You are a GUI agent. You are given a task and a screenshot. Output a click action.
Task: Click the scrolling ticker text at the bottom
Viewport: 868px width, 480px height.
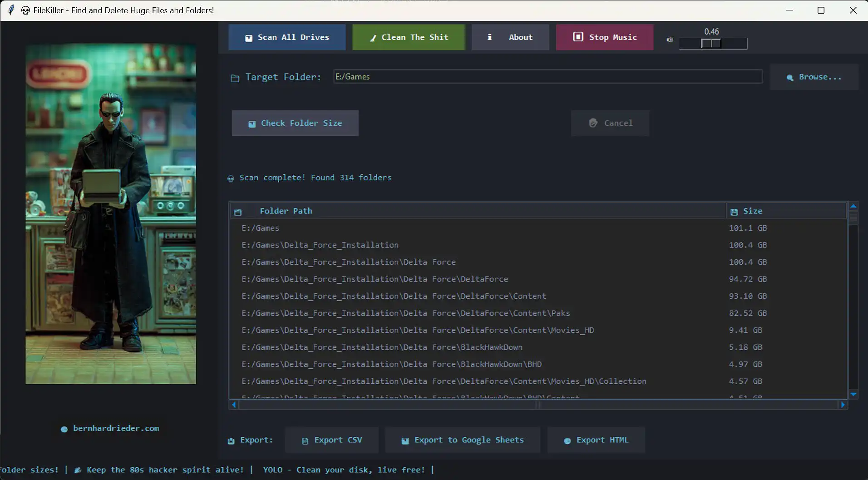click(x=217, y=470)
